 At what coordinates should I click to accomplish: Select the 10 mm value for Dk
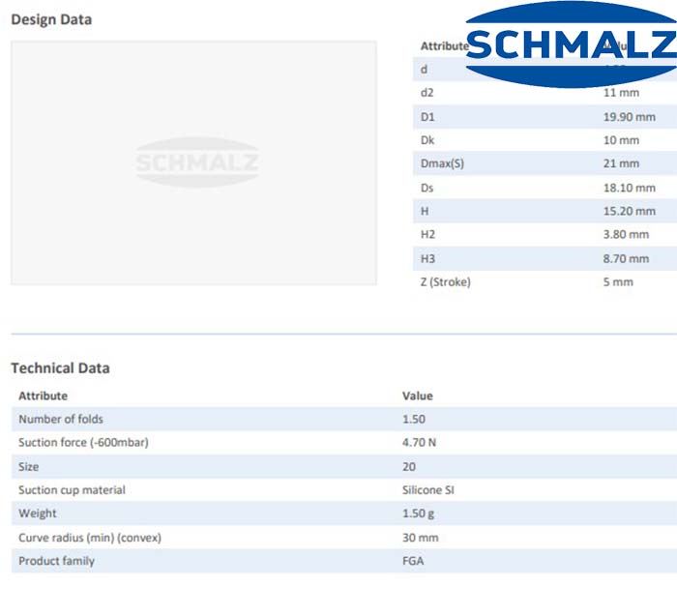621,140
